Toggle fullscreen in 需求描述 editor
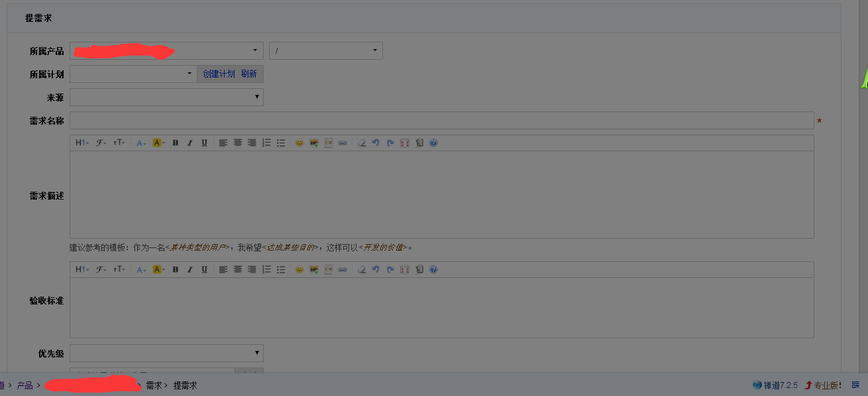This screenshot has height=396, width=868. (x=405, y=143)
